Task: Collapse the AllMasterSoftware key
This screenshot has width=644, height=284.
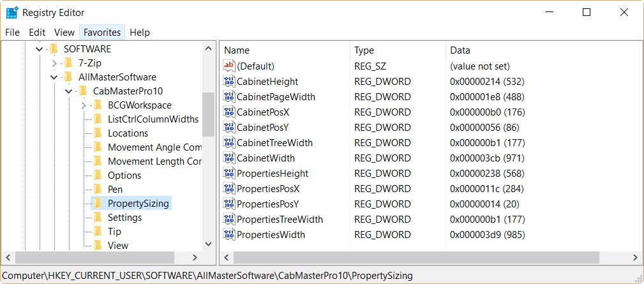Action: point(54,77)
